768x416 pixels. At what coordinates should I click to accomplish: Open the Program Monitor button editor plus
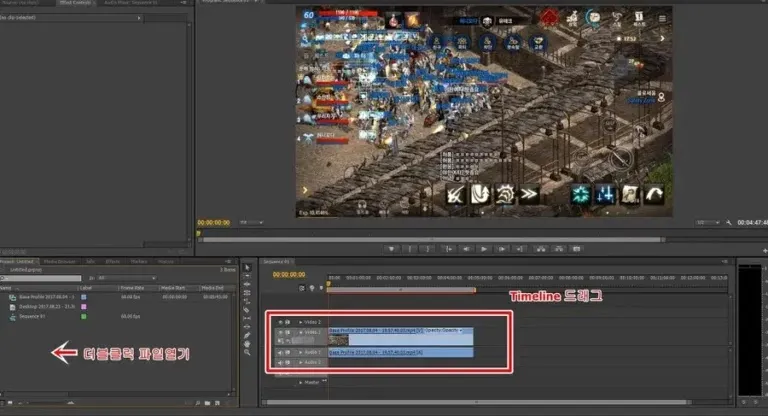pos(765,250)
